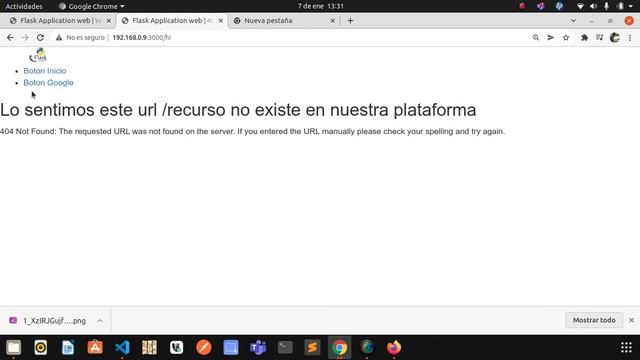Open Postman from the dock
Image resolution: width=640 pixels, height=360 pixels.
[x=204, y=347]
